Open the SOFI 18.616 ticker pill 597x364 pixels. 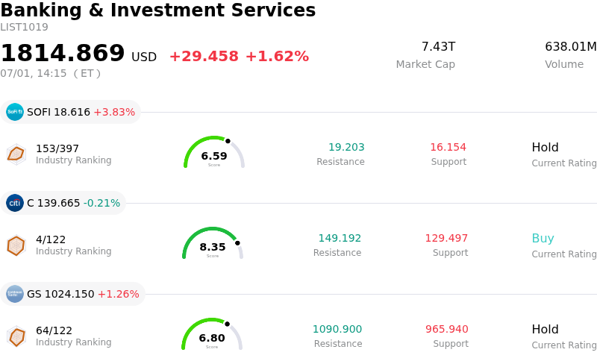pos(70,112)
